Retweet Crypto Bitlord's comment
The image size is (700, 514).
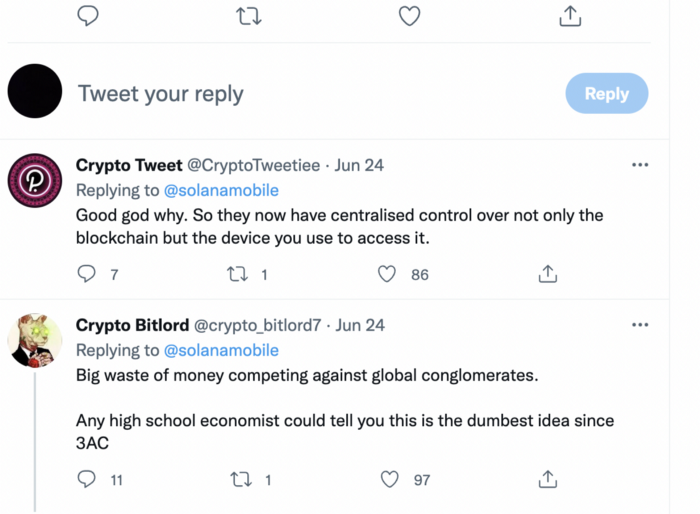[241, 480]
